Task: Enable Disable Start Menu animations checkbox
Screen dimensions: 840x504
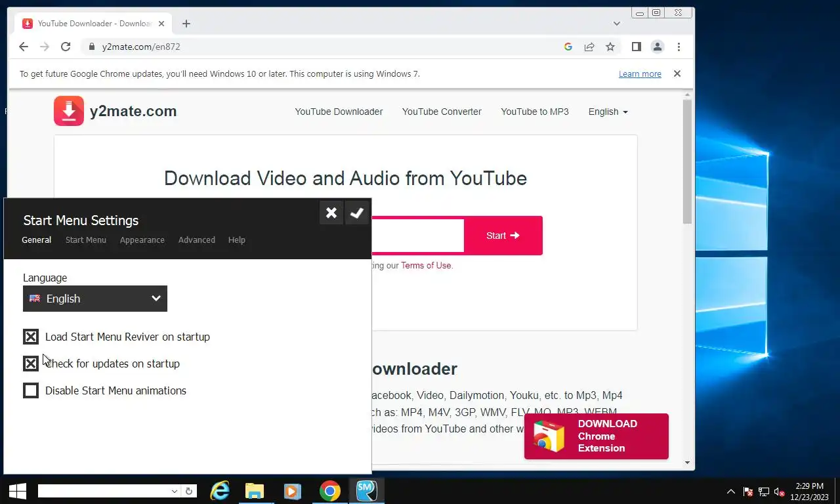Action: (31, 390)
